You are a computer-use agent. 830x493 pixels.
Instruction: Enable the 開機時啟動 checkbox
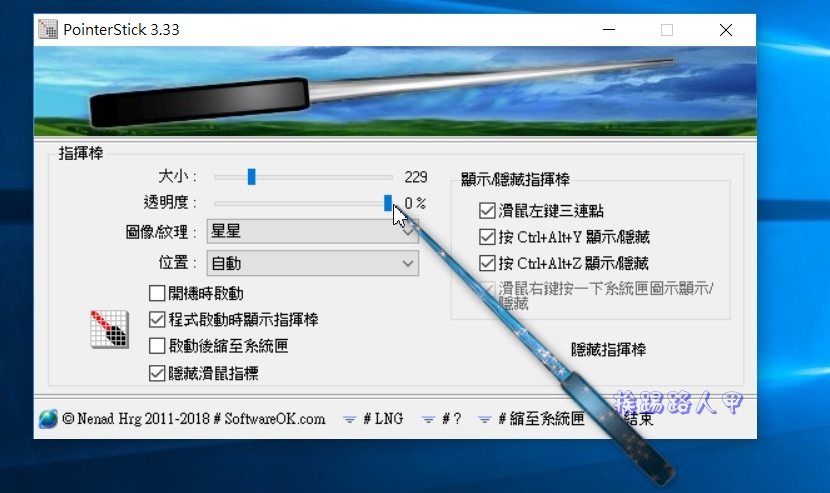tap(157, 293)
